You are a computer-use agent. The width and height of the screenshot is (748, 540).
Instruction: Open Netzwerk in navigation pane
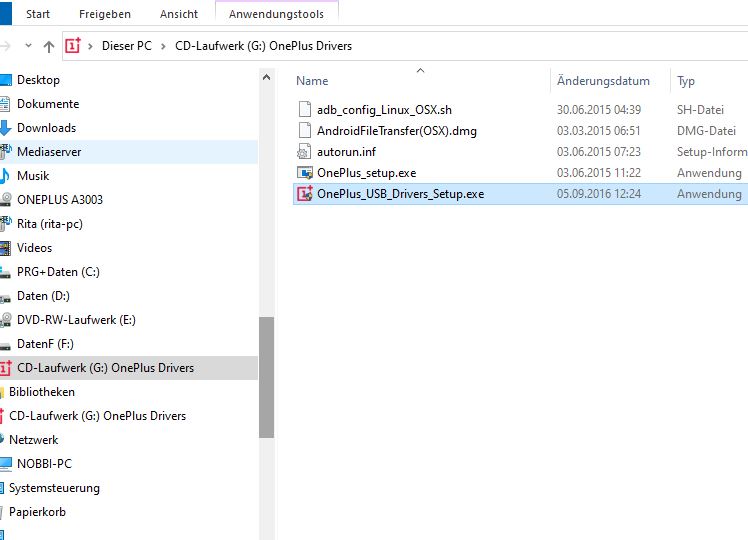33,439
